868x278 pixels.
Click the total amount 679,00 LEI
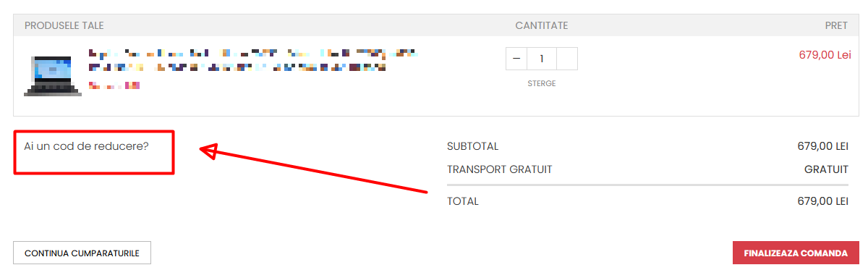pyautogui.click(x=822, y=201)
